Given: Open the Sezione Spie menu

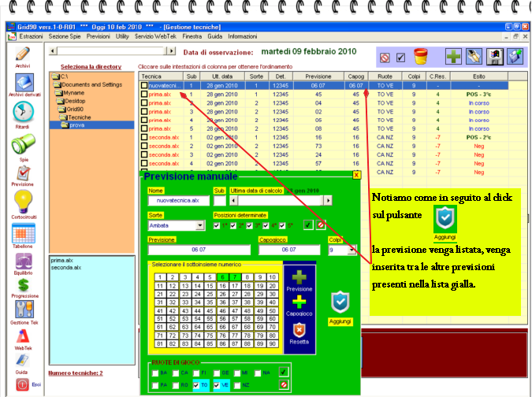Looking at the screenshot, I should pos(65,36).
